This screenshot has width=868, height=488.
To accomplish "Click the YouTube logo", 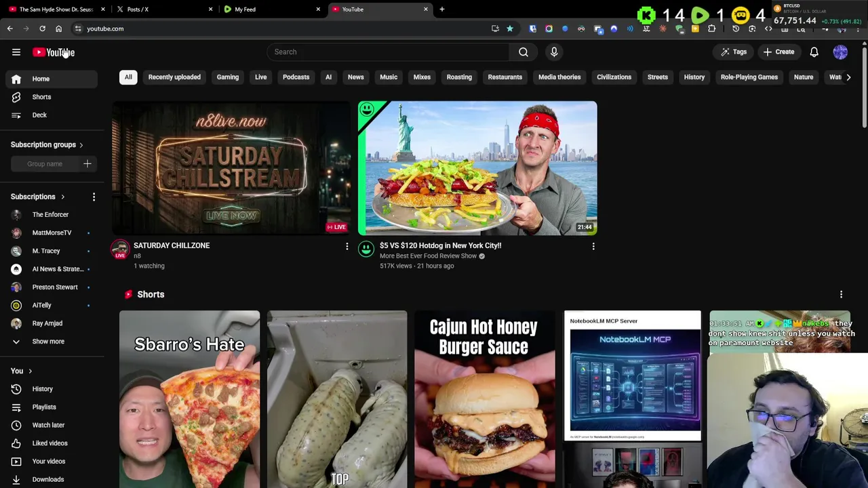I will tap(54, 52).
